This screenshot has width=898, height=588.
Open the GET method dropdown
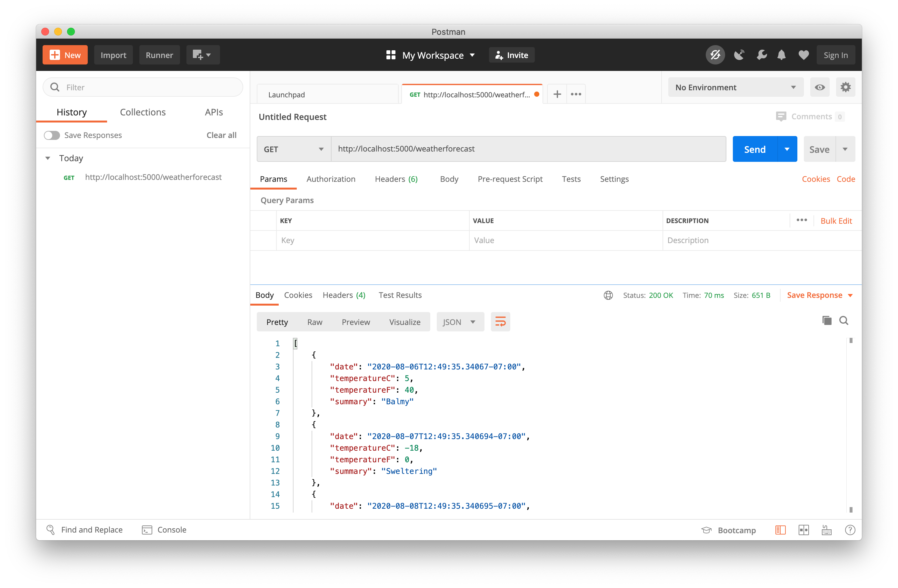click(x=294, y=149)
